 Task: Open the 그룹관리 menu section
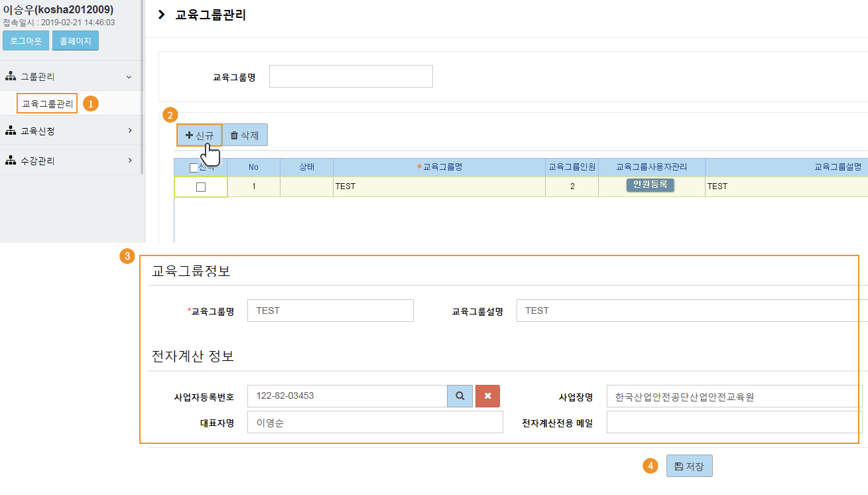70,77
